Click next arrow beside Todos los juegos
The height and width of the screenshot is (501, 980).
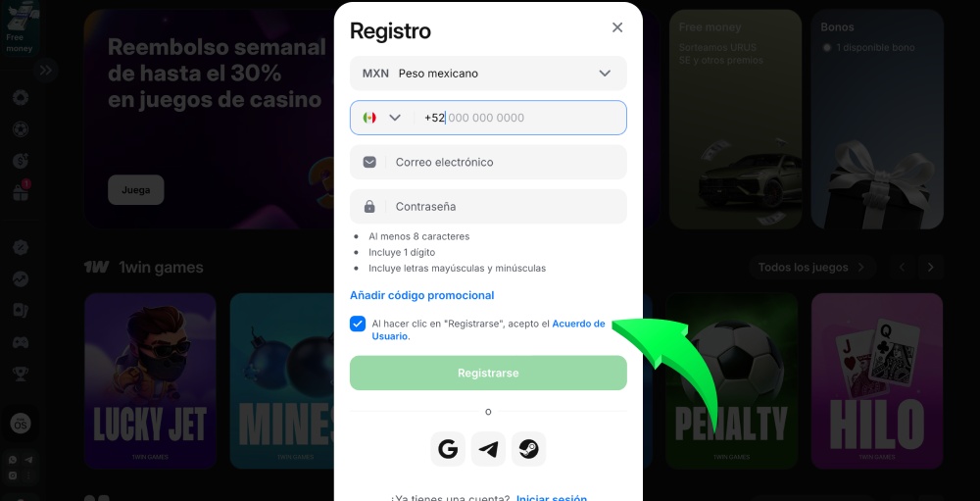pyautogui.click(x=931, y=267)
